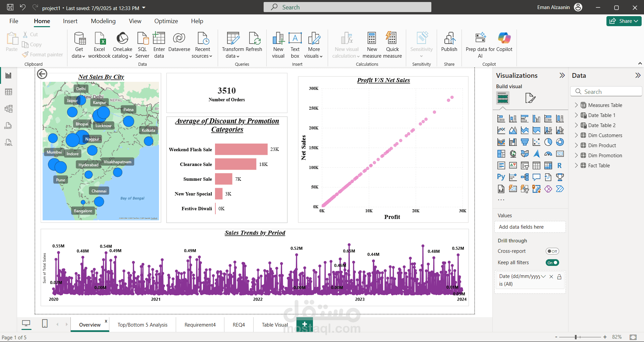Open the Modeling ribbon tab

[103, 21]
